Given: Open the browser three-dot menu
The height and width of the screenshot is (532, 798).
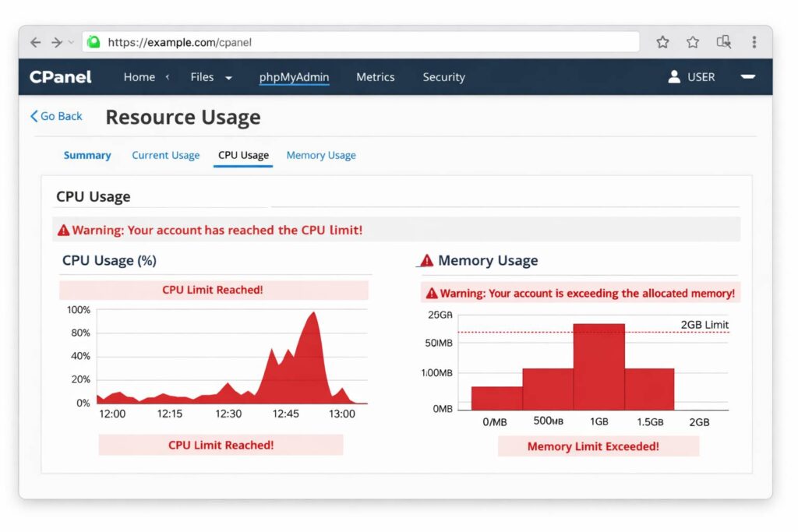Looking at the screenshot, I should 754,42.
